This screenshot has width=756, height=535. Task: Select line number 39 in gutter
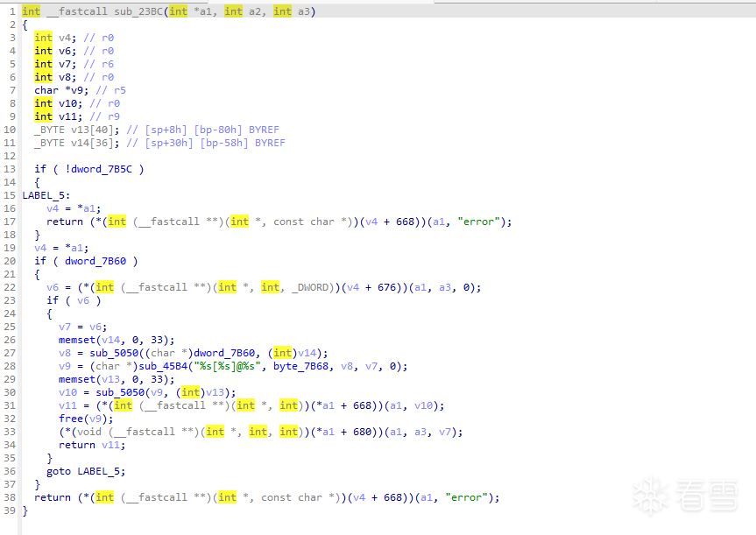click(x=10, y=510)
